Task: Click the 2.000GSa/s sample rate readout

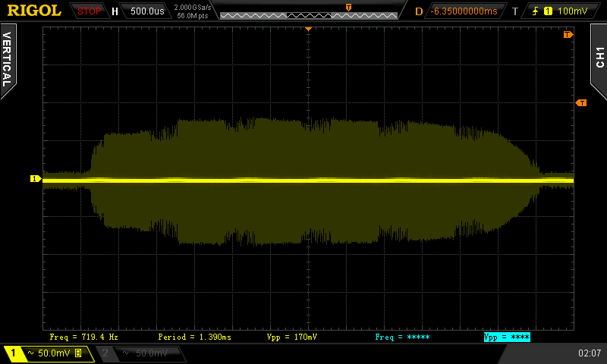Action: pyautogui.click(x=193, y=7)
